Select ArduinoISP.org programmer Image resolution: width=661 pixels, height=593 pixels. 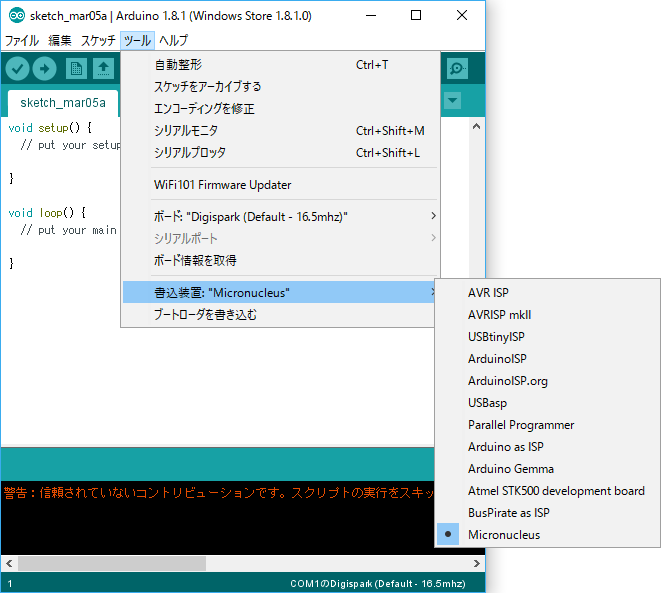click(x=548, y=381)
